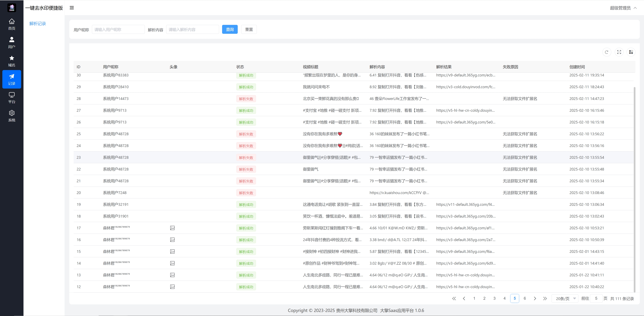
Task: Open the 域名 star sidebar icon
Action: [x=12, y=61]
